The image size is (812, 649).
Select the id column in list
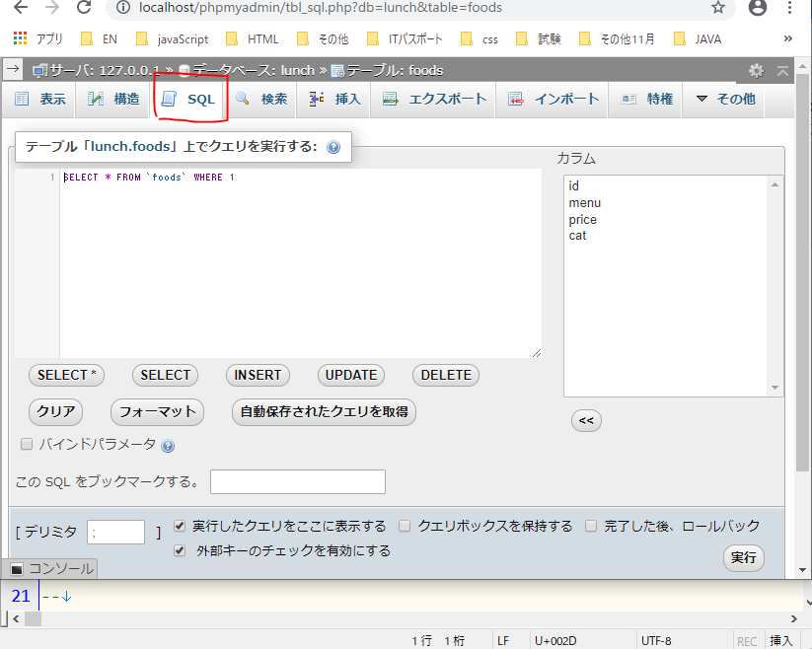[574, 185]
